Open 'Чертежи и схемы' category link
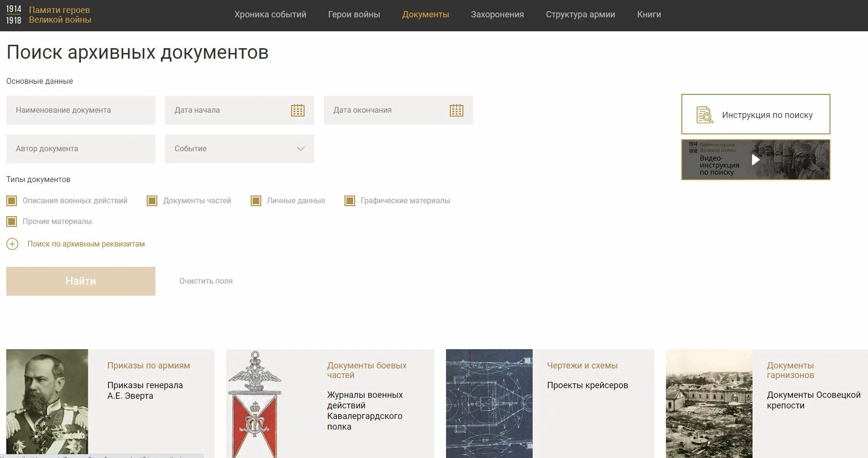The image size is (868, 458). 582,366
